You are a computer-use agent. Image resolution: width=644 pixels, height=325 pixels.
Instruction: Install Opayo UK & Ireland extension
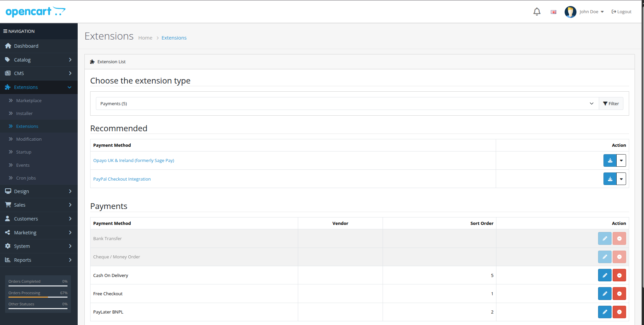(x=610, y=161)
